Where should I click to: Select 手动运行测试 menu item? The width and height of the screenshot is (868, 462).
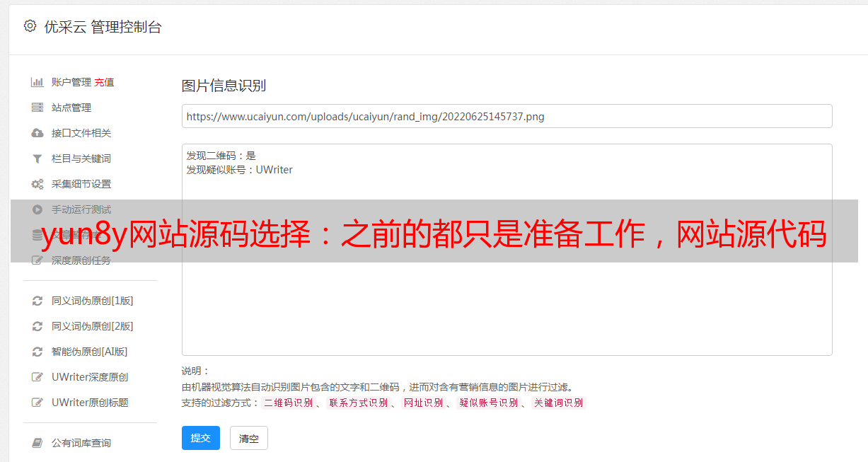tap(81, 209)
